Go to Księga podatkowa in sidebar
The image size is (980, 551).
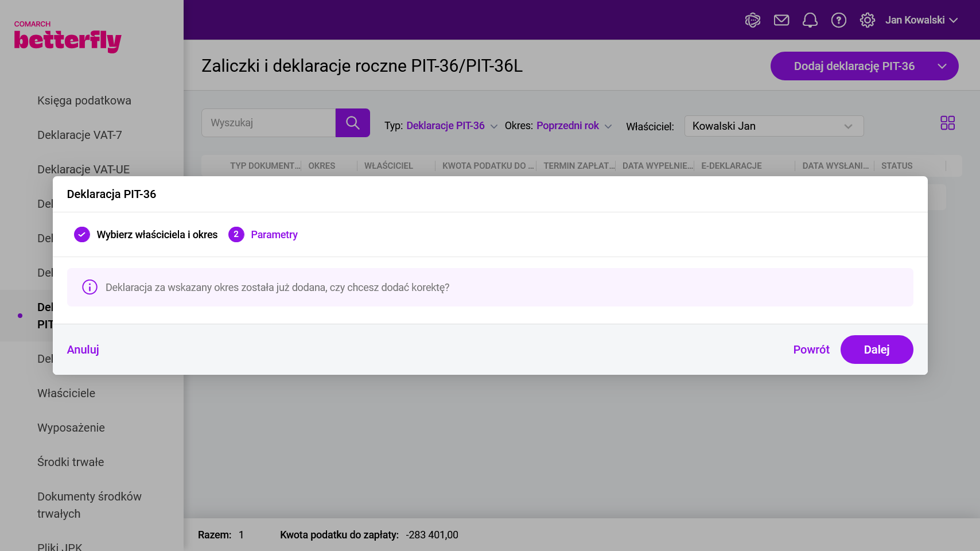point(84,100)
